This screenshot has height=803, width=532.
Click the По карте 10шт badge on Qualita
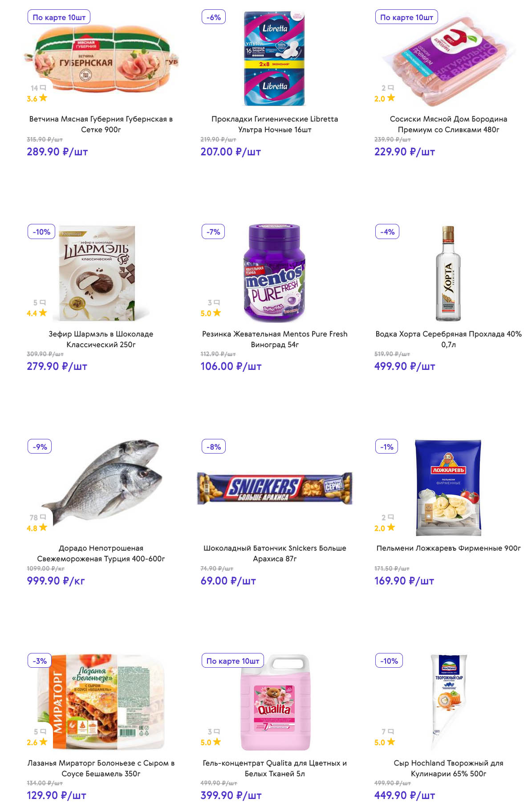click(x=233, y=661)
